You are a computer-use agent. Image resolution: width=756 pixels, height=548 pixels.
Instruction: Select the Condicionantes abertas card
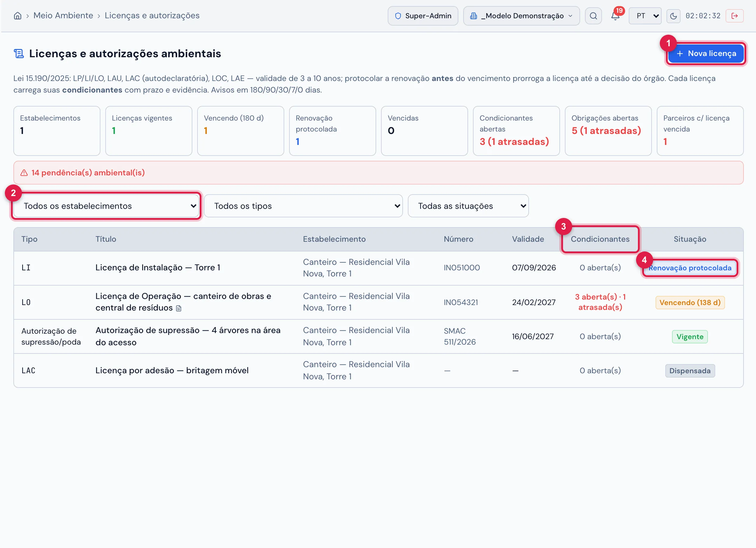[x=516, y=131]
